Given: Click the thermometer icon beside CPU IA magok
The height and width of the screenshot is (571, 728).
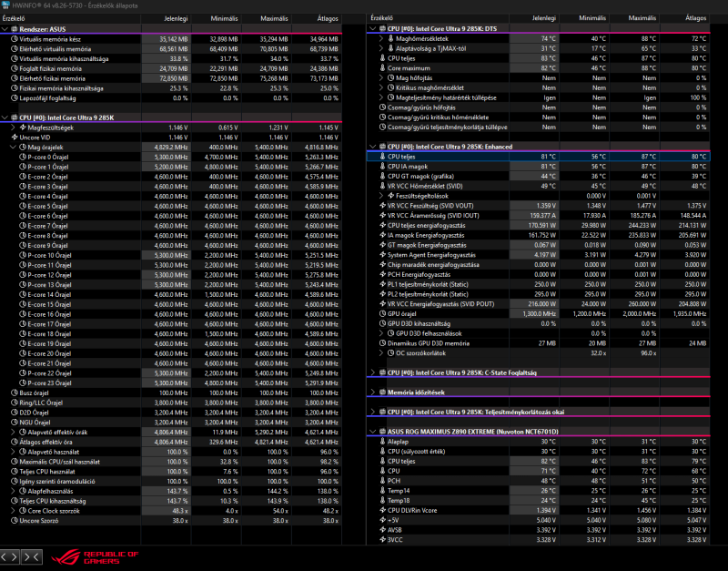Looking at the screenshot, I should [x=382, y=167].
